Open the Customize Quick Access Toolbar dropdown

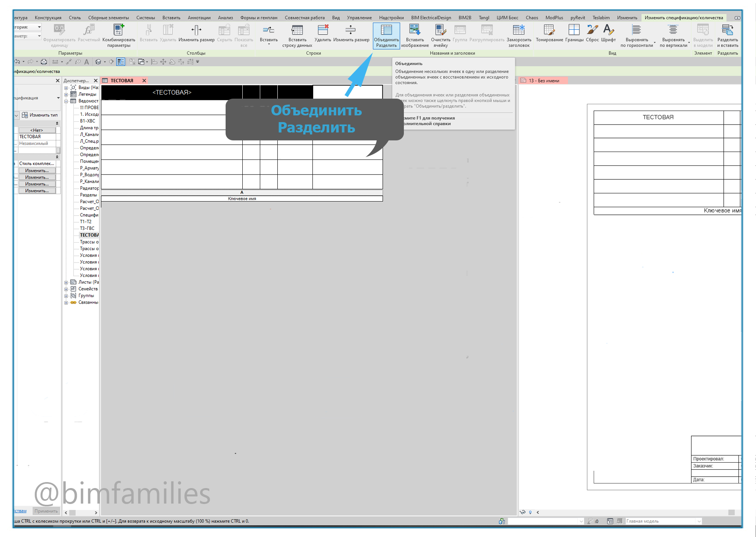(198, 62)
